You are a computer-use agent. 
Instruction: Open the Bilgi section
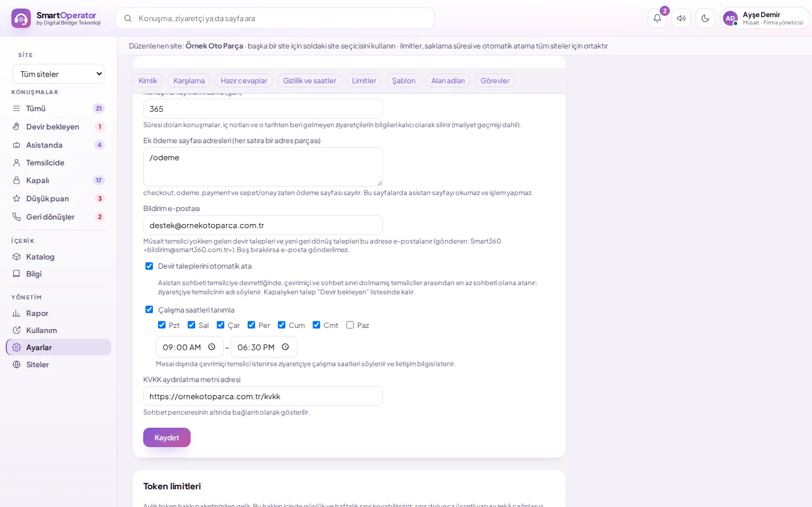click(58, 274)
